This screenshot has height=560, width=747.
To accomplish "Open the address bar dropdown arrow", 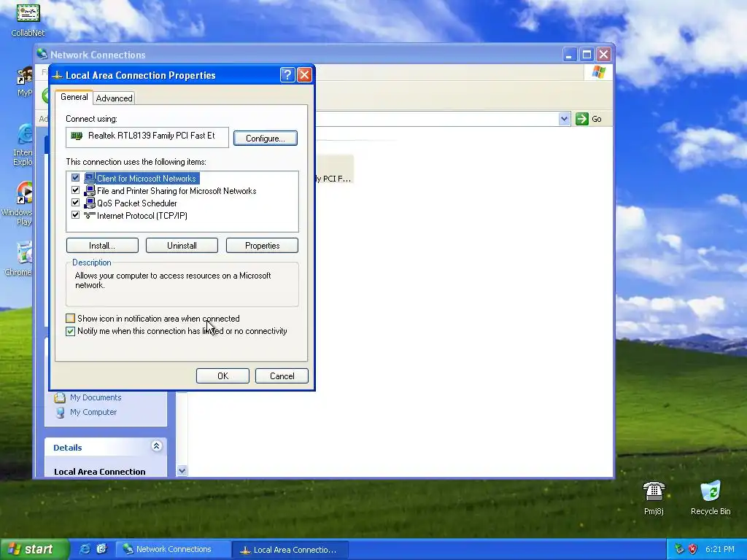I will tap(564, 119).
